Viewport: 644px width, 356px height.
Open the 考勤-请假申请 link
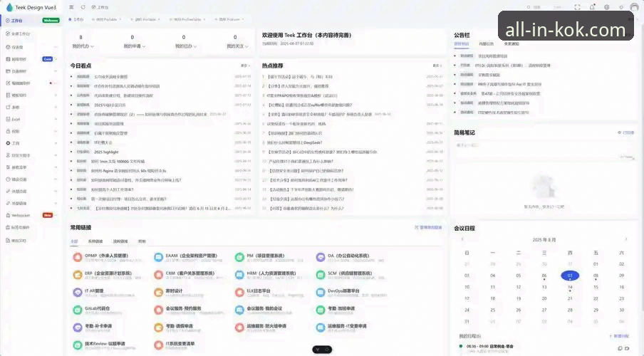(180, 326)
